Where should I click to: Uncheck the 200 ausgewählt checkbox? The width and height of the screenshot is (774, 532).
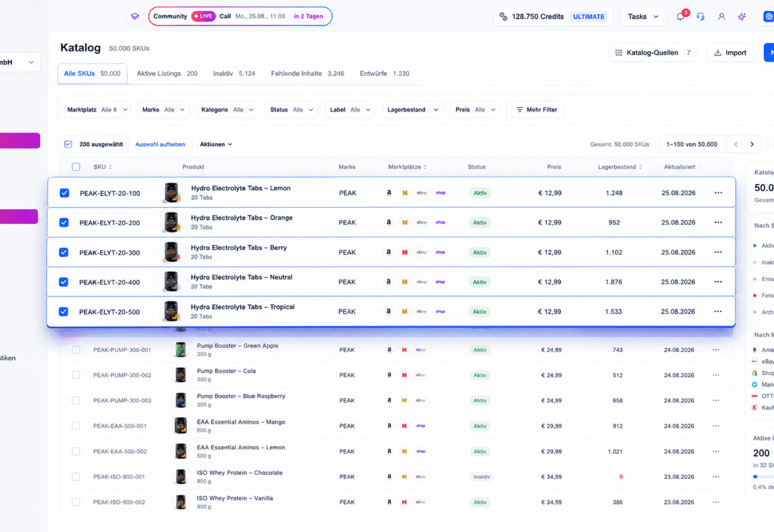(68, 144)
